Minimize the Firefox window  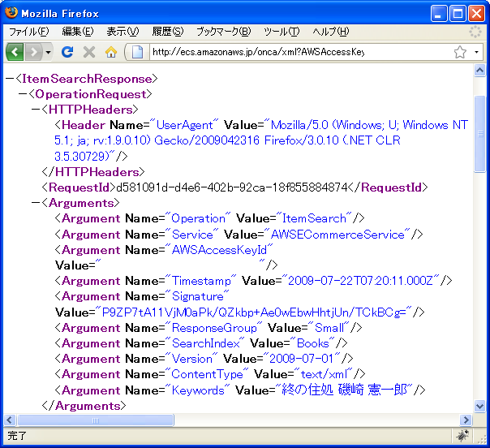[x=438, y=14]
